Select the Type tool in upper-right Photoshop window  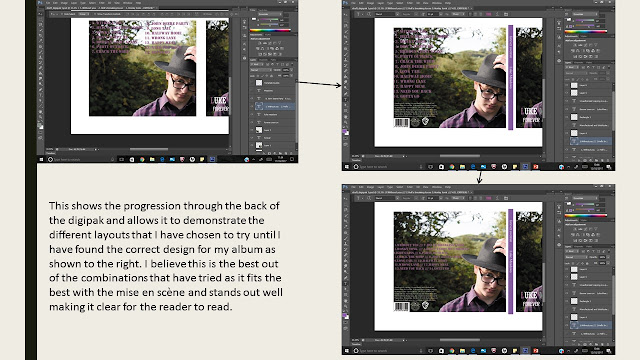pyautogui.click(x=346, y=100)
